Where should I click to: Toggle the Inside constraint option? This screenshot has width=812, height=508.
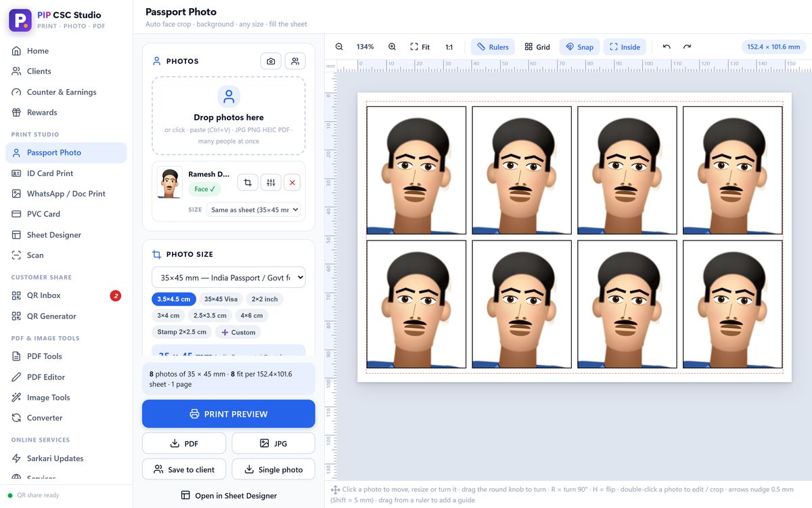[x=625, y=47]
